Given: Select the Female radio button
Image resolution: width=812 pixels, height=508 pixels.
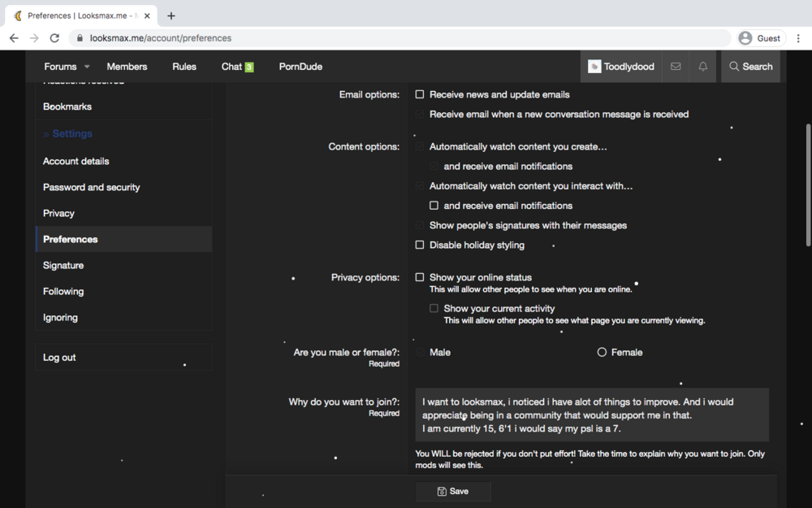Looking at the screenshot, I should (x=602, y=352).
